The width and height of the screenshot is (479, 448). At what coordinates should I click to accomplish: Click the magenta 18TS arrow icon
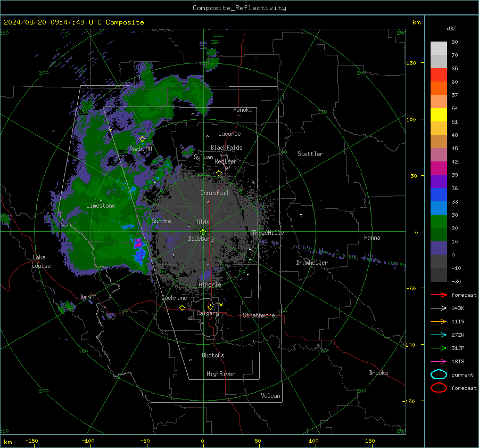tap(439, 362)
